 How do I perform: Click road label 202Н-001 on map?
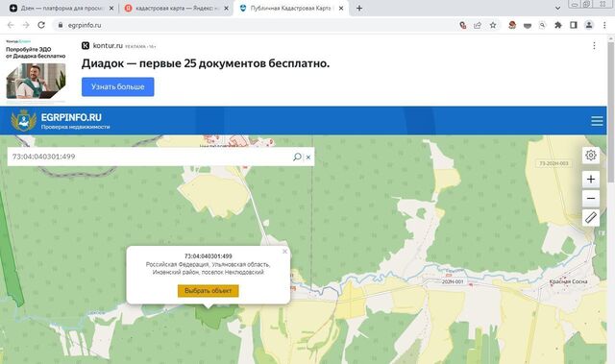tap(453, 281)
